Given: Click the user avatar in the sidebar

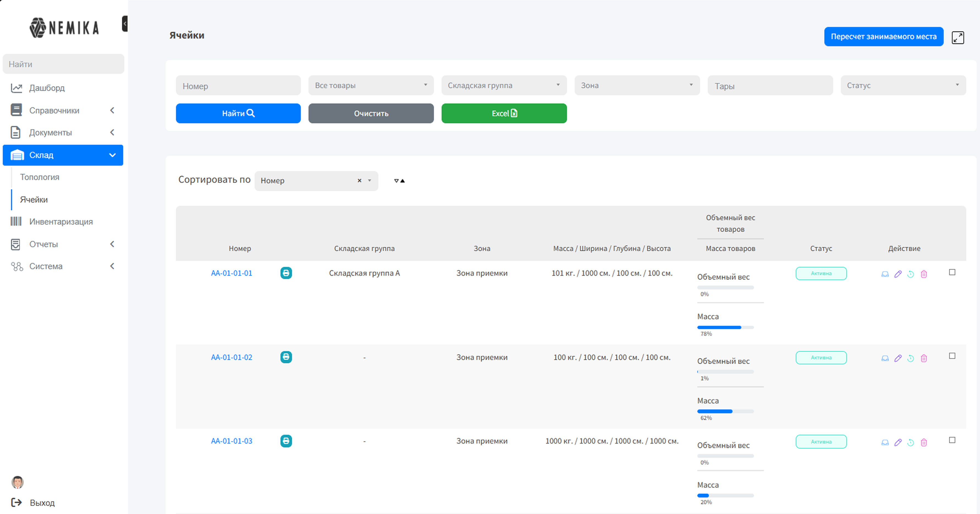Looking at the screenshot, I should [x=18, y=482].
